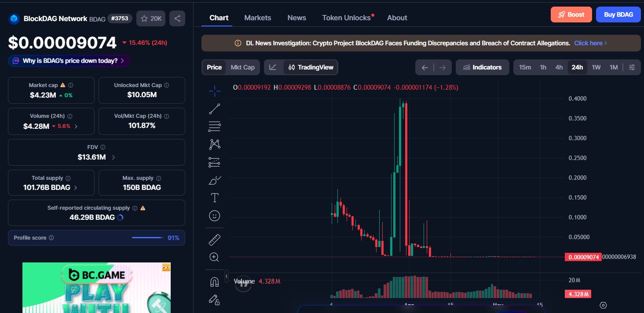
Task: Collapse the drawing toolbar with the arrow handle
Action: point(227,276)
